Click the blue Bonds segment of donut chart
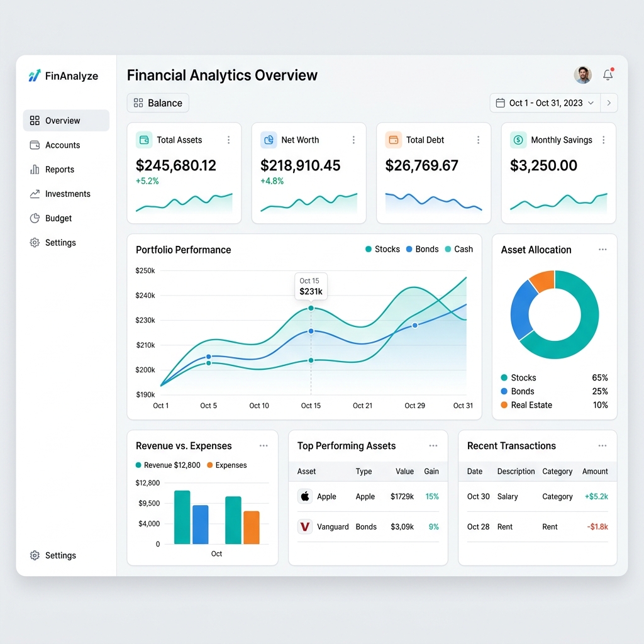The image size is (644, 644). point(521,311)
